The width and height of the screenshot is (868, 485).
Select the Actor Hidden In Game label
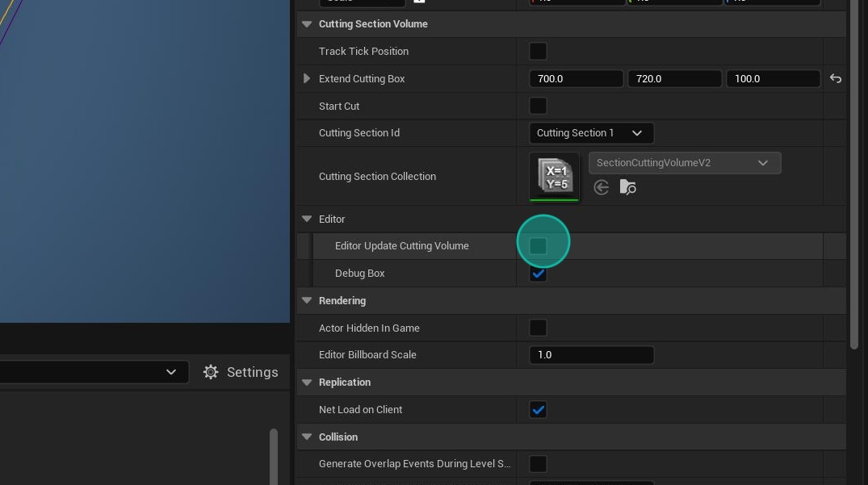tap(369, 328)
